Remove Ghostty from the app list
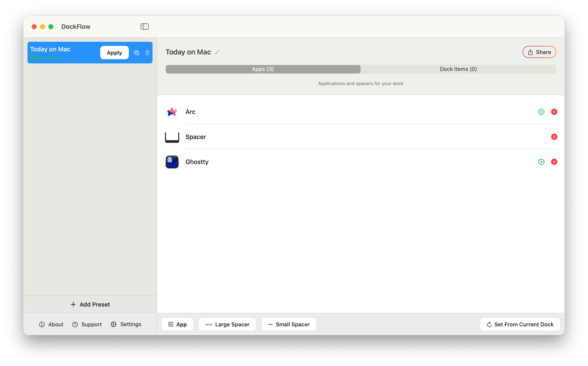Image resolution: width=588 pixels, height=366 pixels. (554, 162)
